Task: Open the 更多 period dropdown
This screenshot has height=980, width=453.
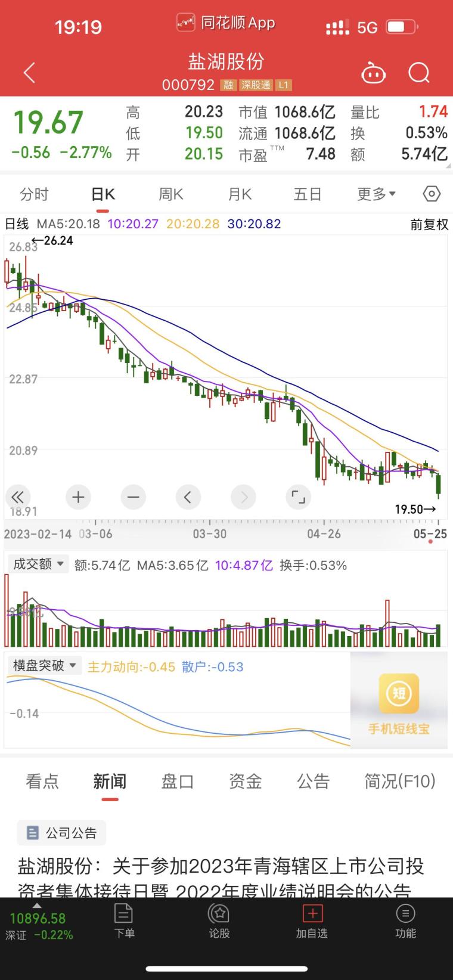Action: pos(376,194)
